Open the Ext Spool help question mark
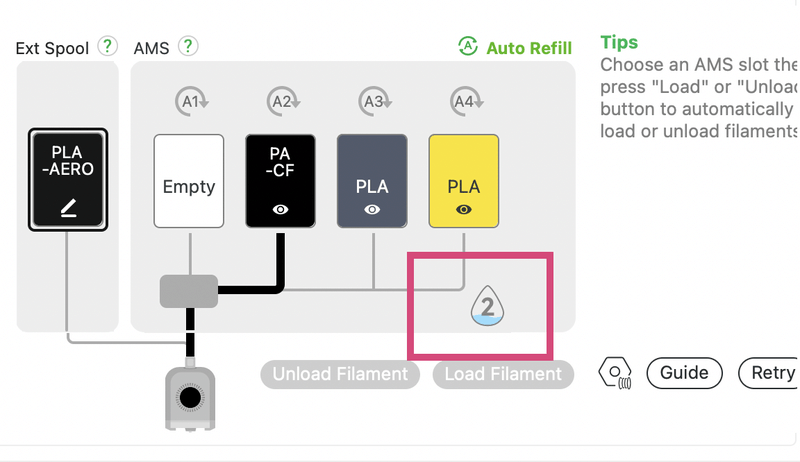Viewport: 800px width, 462px height. click(107, 46)
